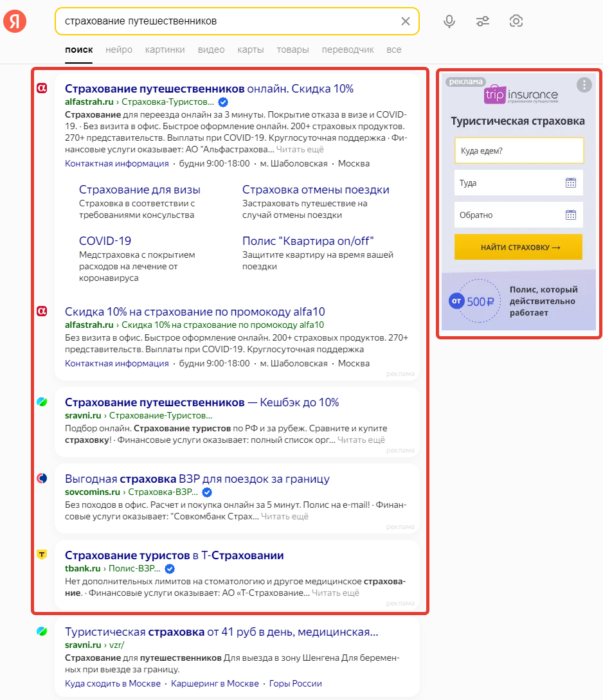Click the tbank.ru › Полис-ВЗР breadcrumb
This screenshot has width=603, height=700.
click(x=113, y=568)
